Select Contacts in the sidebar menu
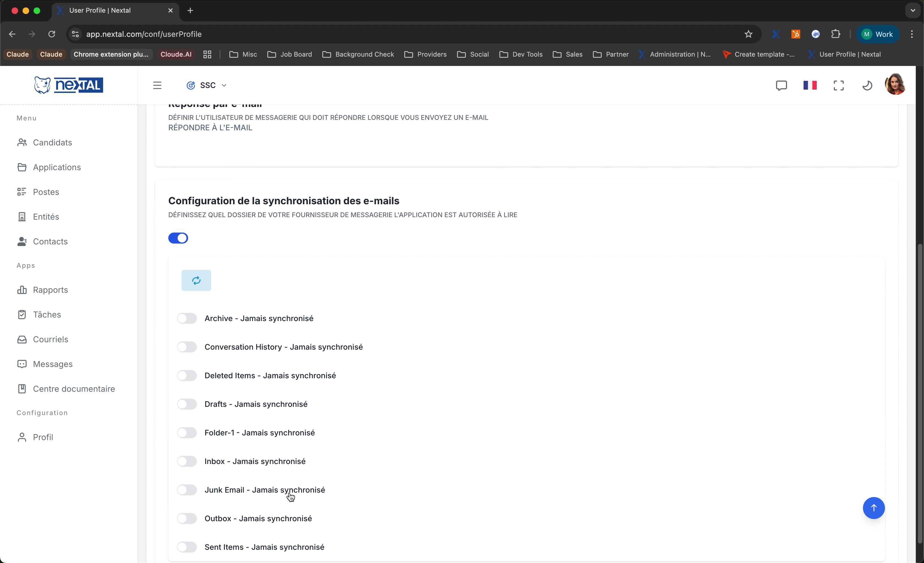Screen dimensions: 924x563 pyautogui.click(x=50, y=241)
